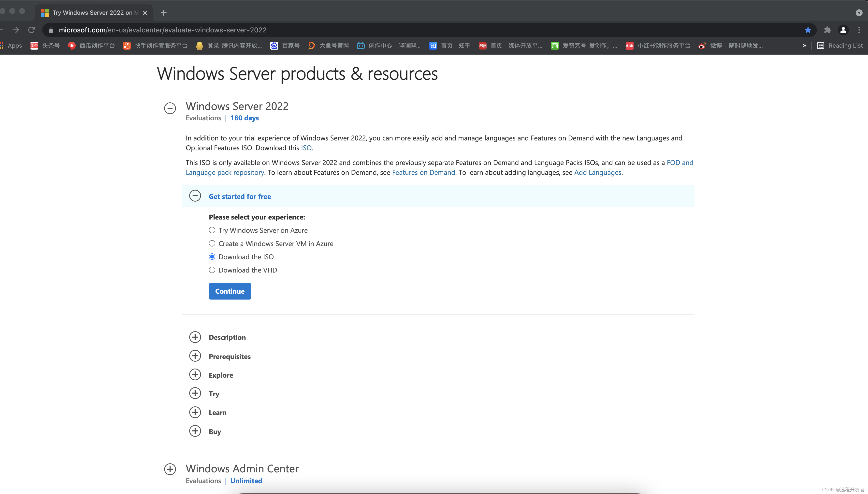Click the Get started for free heading
Viewport: 868px width, 494px height.
click(x=240, y=196)
